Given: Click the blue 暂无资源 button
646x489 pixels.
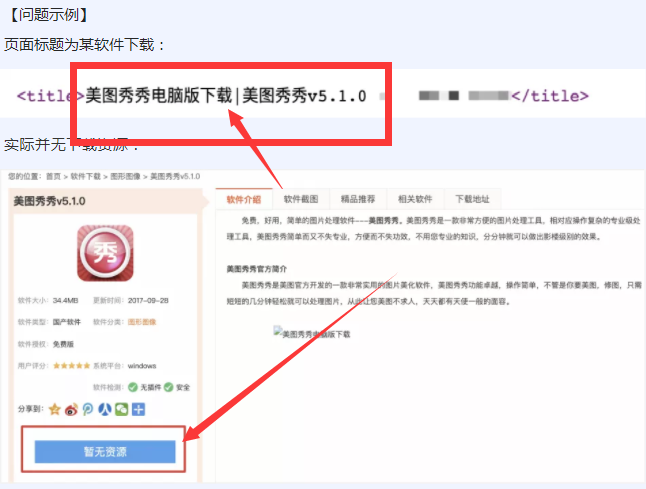Looking at the screenshot, I should 105,452.
